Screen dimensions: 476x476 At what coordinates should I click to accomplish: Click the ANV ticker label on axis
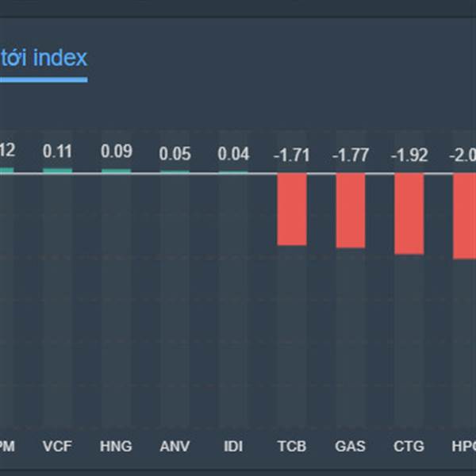pyautogui.click(x=175, y=445)
